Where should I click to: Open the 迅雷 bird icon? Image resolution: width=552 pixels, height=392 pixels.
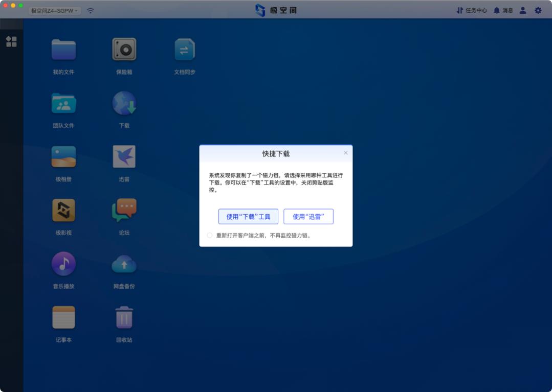pyautogui.click(x=124, y=157)
